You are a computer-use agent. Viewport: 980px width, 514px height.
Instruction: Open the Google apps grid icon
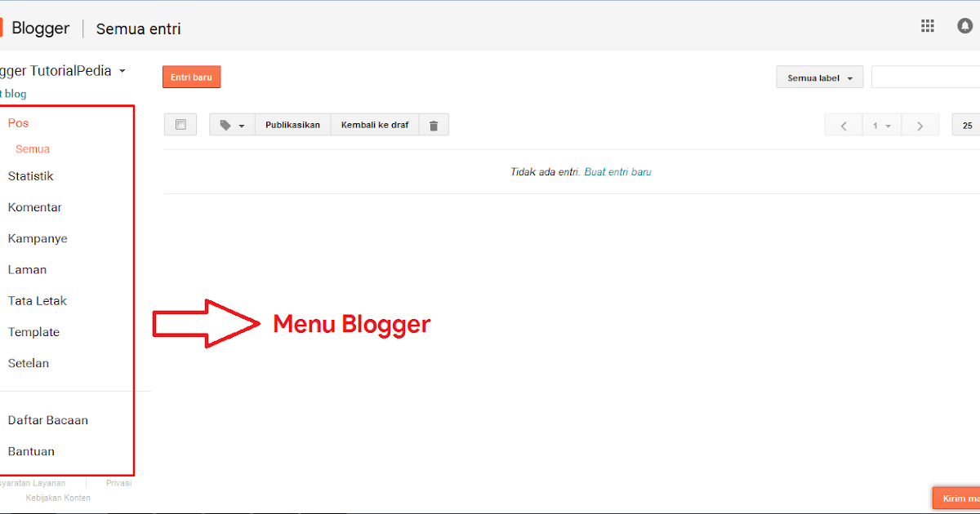click(927, 25)
